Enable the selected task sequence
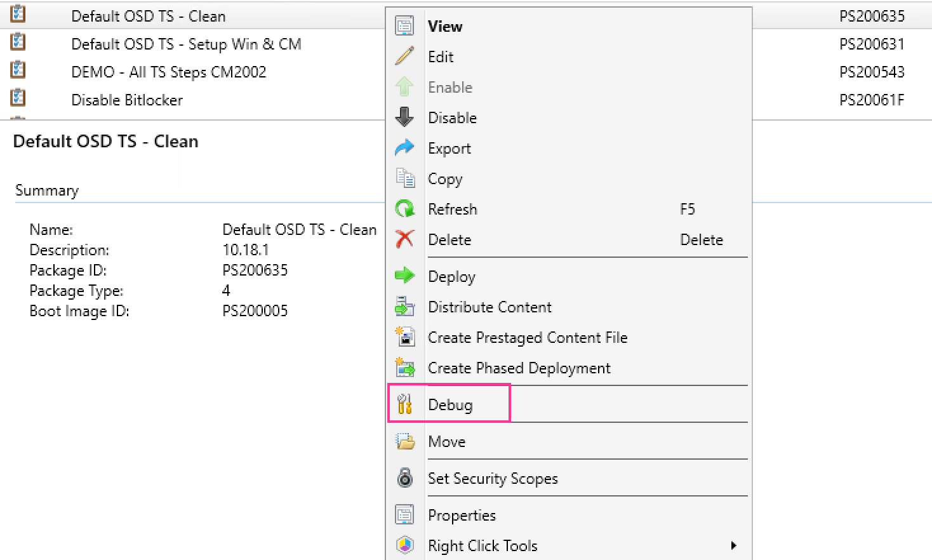The height and width of the screenshot is (560, 932). click(450, 87)
